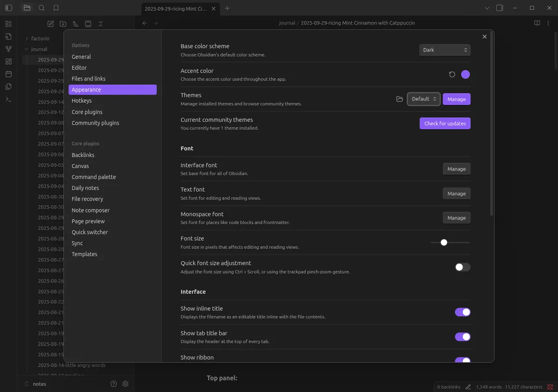
Task: Click the settings gear icon
Action: (125, 384)
